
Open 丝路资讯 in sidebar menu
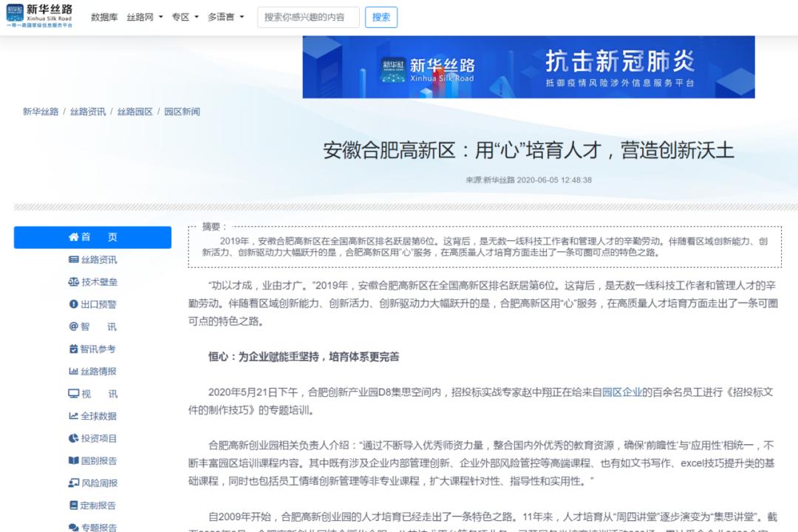pyautogui.click(x=99, y=259)
